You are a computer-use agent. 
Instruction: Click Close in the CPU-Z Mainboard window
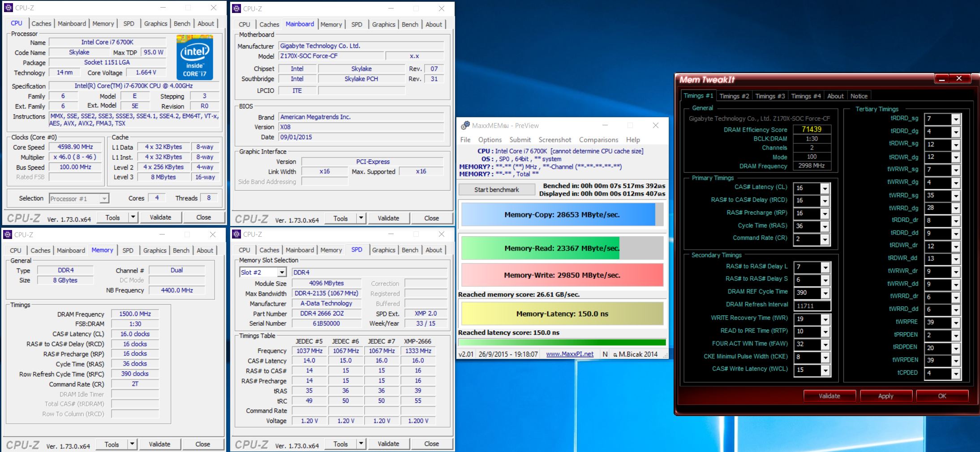pyautogui.click(x=431, y=218)
